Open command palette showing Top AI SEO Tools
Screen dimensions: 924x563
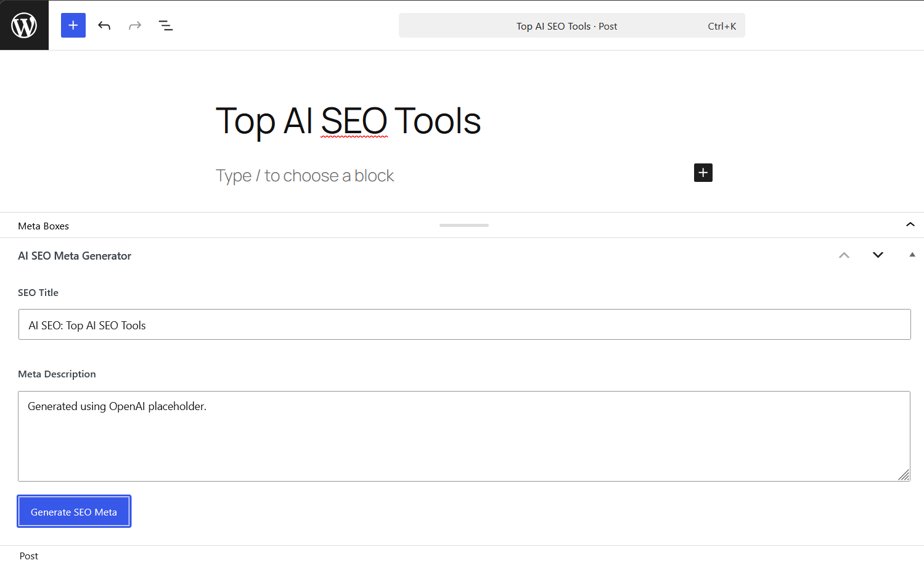point(571,25)
